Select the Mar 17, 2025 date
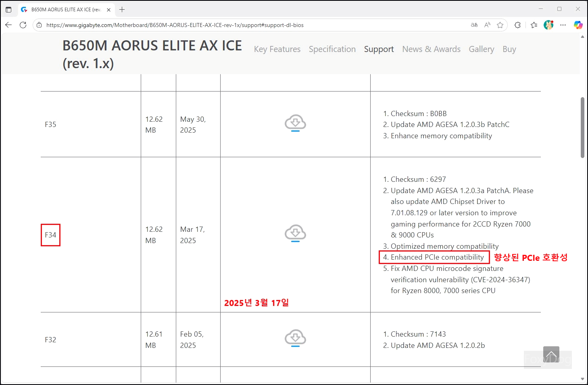Screen dimensions: 588x385 192,235
